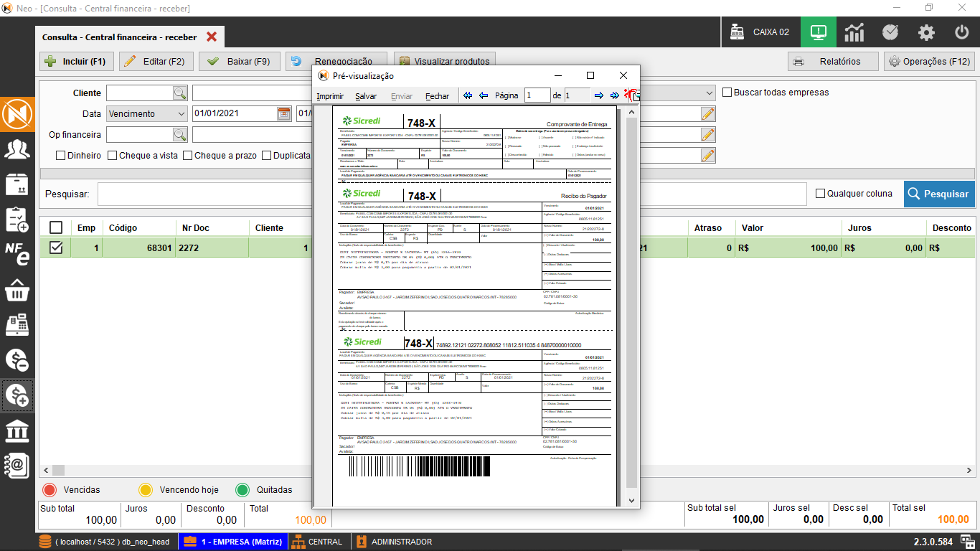Go to first page in preview
The width and height of the screenshot is (980, 551).
468,95
